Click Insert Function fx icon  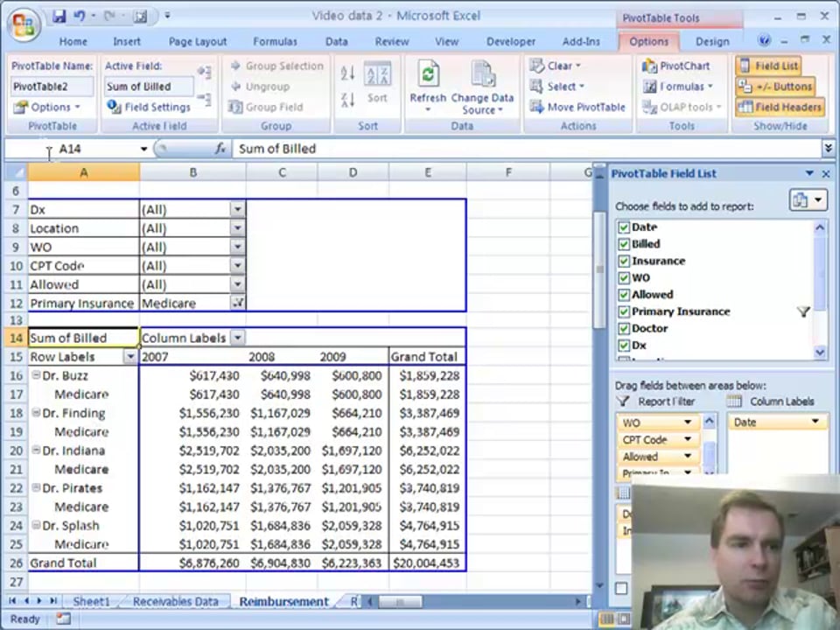220,149
